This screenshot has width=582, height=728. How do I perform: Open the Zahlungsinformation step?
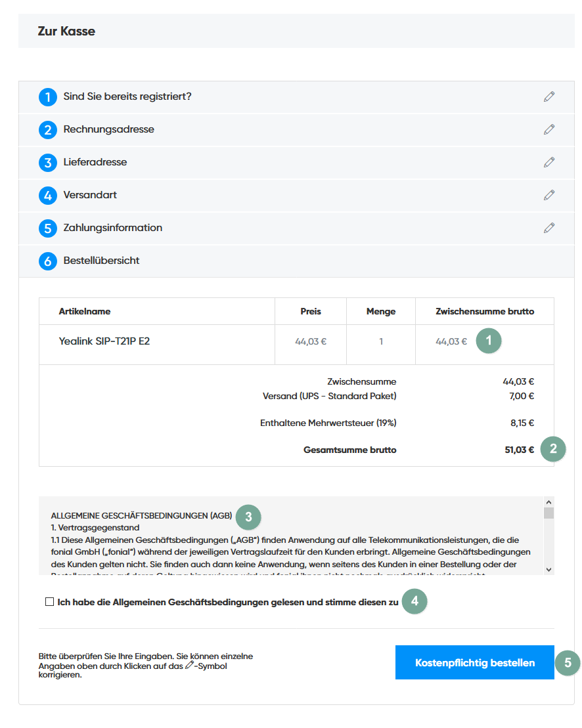pos(113,228)
